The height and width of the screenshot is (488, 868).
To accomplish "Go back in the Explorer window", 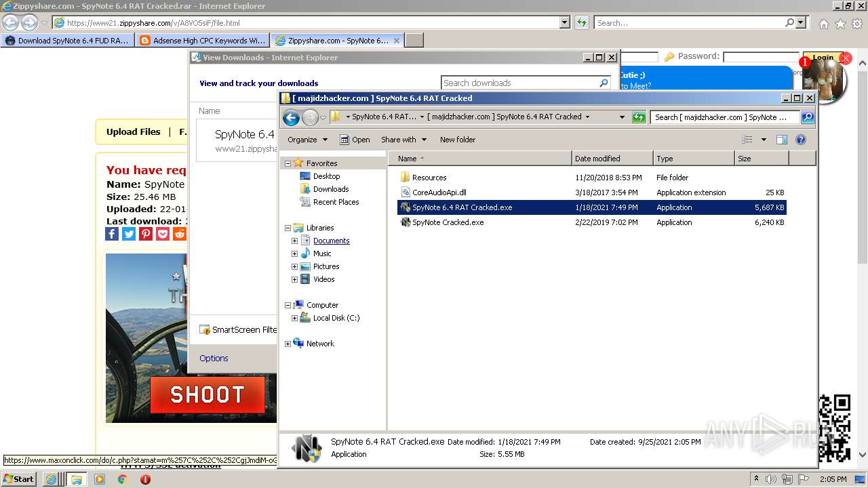I will (291, 117).
